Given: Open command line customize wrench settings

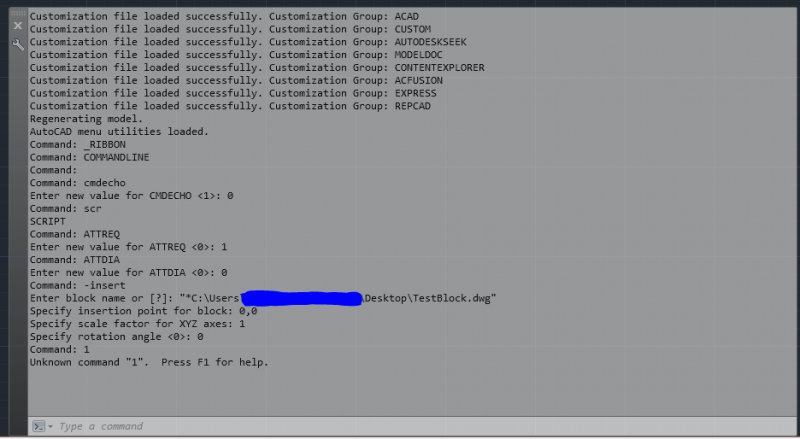Looking at the screenshot, I should [x=18, y=45].
